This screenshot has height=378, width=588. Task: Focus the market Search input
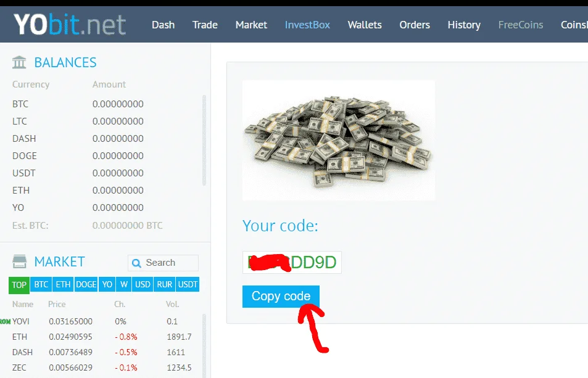[163, 263]
